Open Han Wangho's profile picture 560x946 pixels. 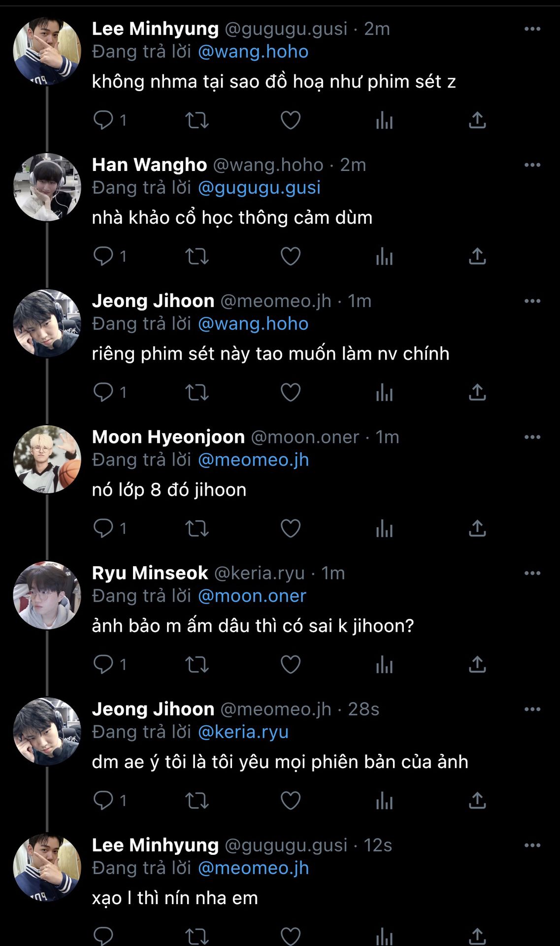click(47, 187)
